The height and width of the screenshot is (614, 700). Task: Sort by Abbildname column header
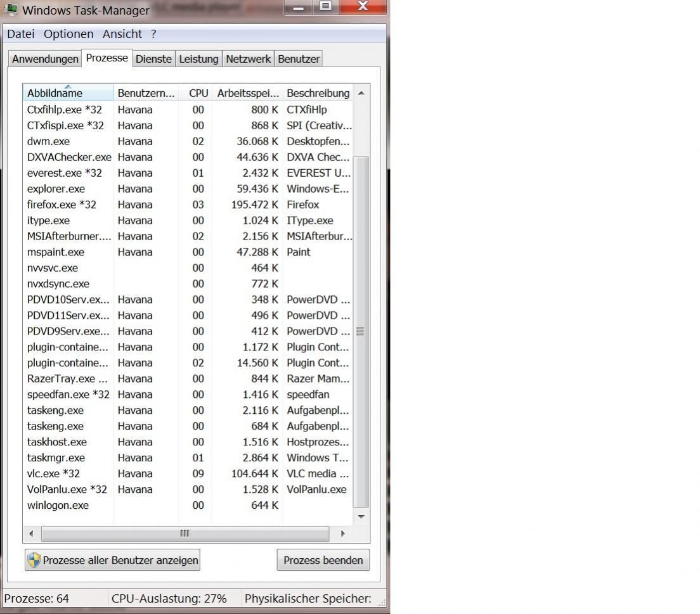point(68,93)
